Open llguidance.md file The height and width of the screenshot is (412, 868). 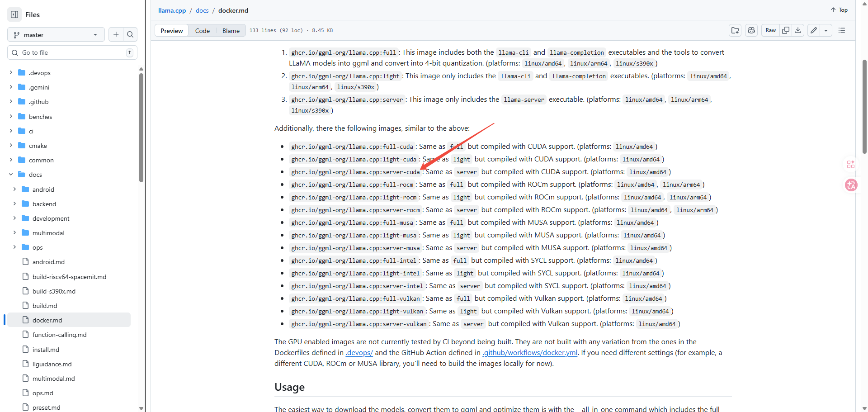coord(52,364)
